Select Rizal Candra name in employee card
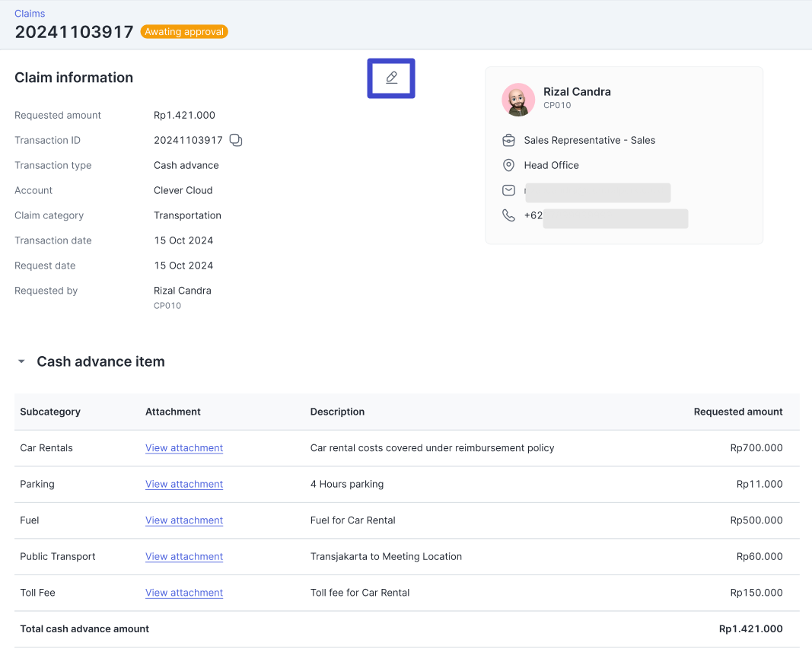The height and width of the screenshot is (665, 812). 577,91
